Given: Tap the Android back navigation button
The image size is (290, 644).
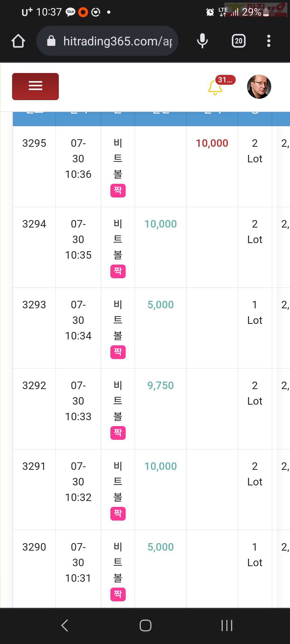Looking at the screenshot, I should [x=65, y=625].
